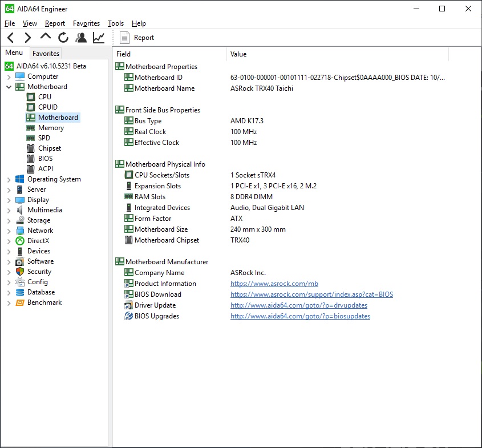Click the Report button in toolbar
482x448 pixels.
(137, 38)
